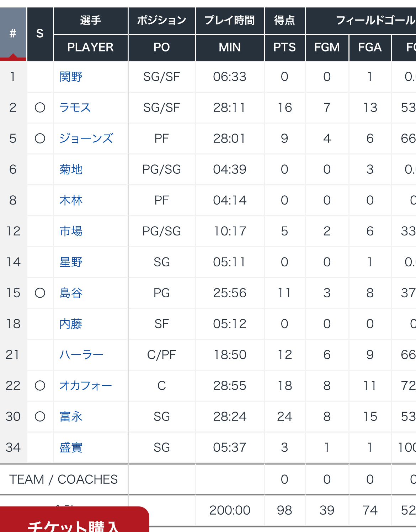Sort by MIN play time column
Image resolution: width=416 pixels, height=532 pixels.
pos(230,47)
